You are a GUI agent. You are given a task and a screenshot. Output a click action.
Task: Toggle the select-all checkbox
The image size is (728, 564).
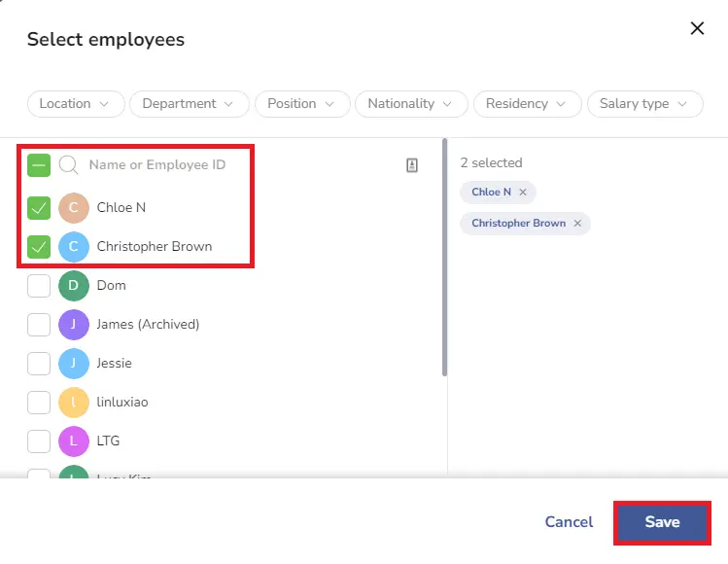point(39,165)
